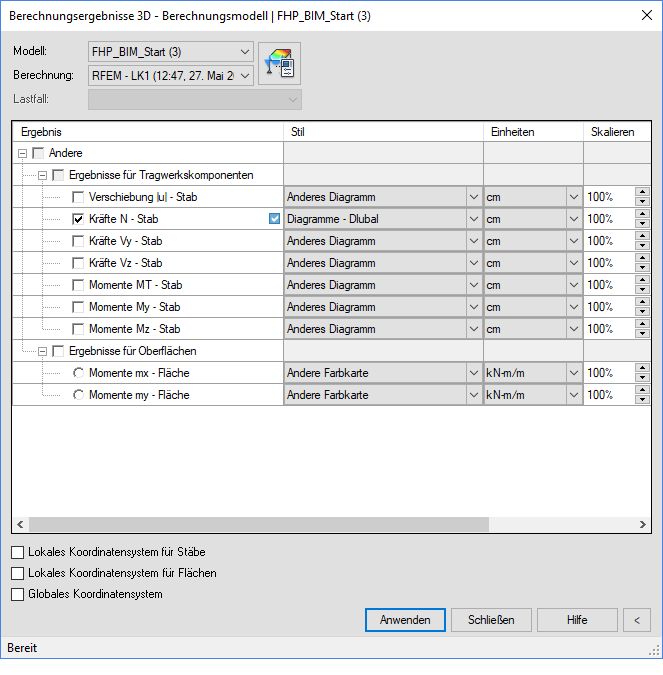Close the Berechnungsergebnisse 3D dialog
Image resolution: width=663 pixels, height=675 pixels.
click(x=646, y=15)
